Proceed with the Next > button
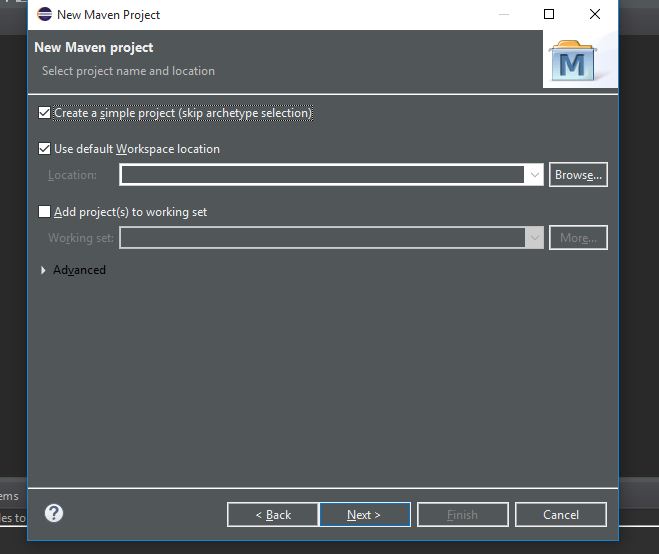The image size is (659, 554). 365,514
